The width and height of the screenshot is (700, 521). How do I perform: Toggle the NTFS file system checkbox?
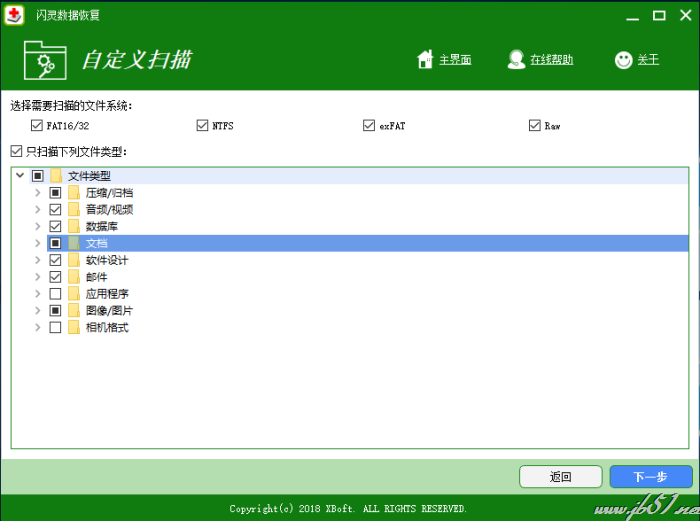[203, 126]
